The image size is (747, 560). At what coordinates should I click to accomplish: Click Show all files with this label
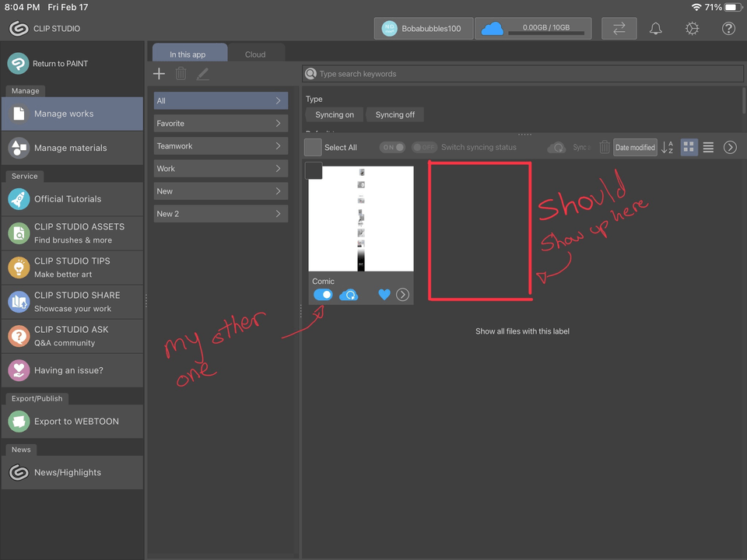(522, 331)
